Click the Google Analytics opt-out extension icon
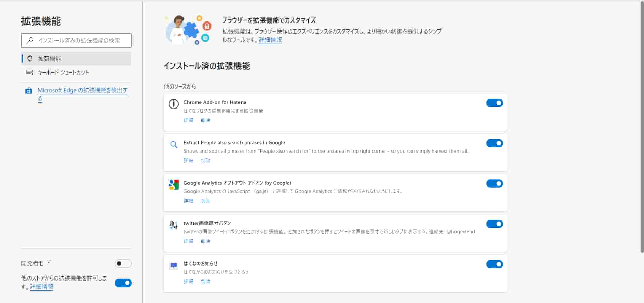This screenshot has width=644, height=303. click(173, 184)
